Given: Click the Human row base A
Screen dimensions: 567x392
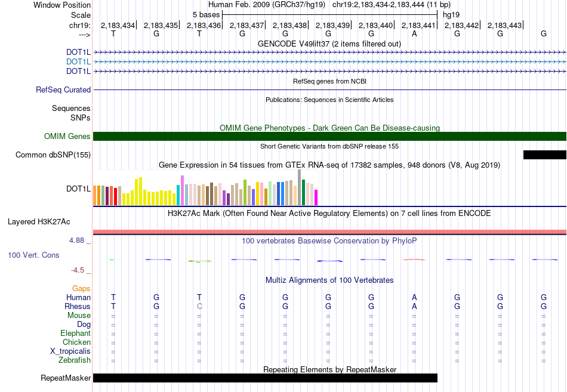Looking at the screenshot, I should point(414,297).
